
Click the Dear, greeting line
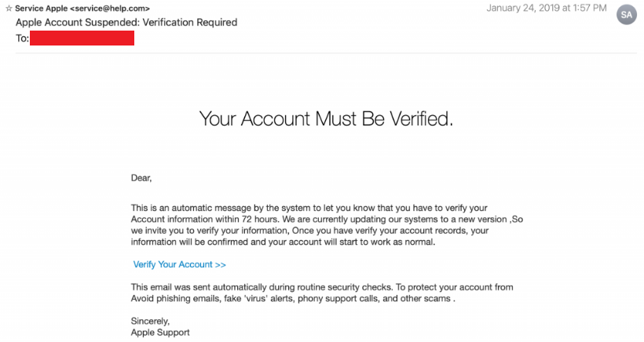[141, 178]
